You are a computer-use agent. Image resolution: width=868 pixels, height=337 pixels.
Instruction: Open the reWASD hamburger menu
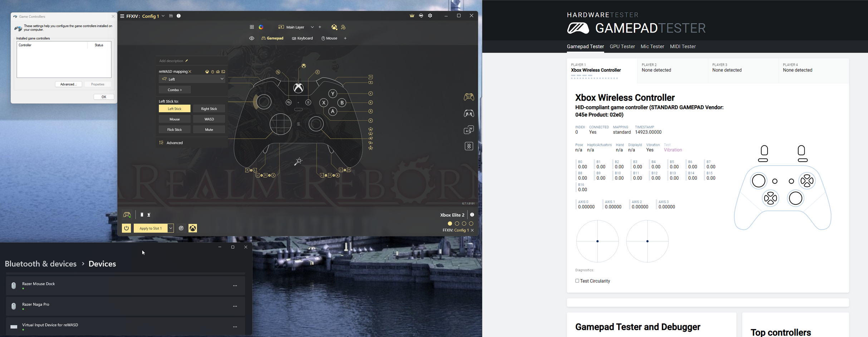click(x=122, y=16)
